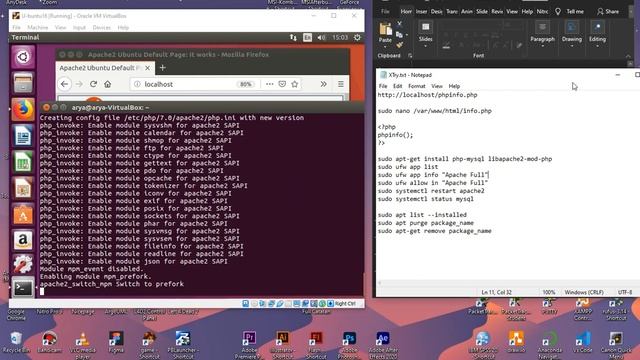This screenshot has width=640, height=360.
Task: Switch to PowerPoint Insert tab
Action: pos(421,11)
